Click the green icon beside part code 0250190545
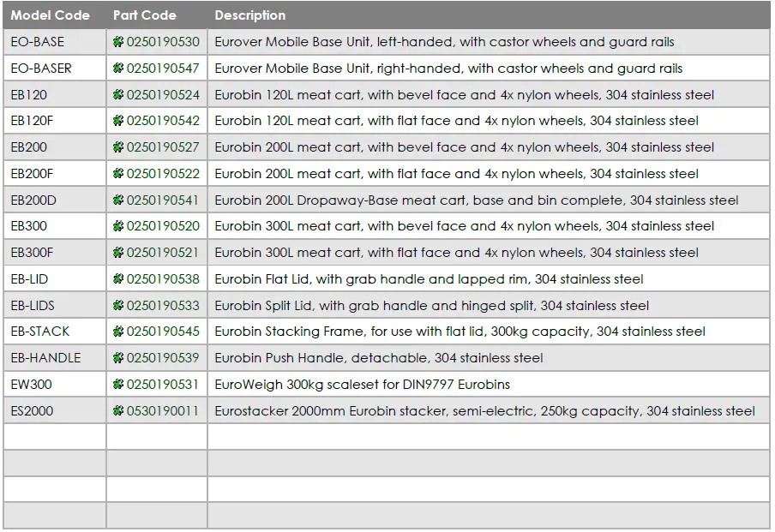Screen dimensions: 775x532 [118, 332]
